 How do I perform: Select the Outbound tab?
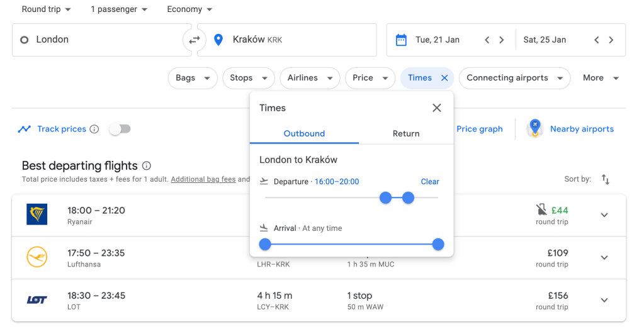(x=304, y=133)
